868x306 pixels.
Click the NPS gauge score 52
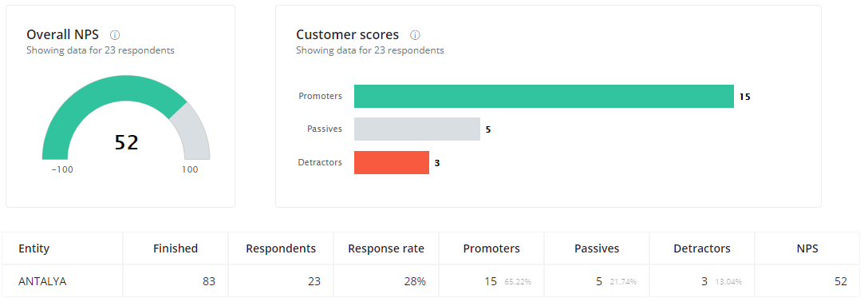[x=126, y=142]
